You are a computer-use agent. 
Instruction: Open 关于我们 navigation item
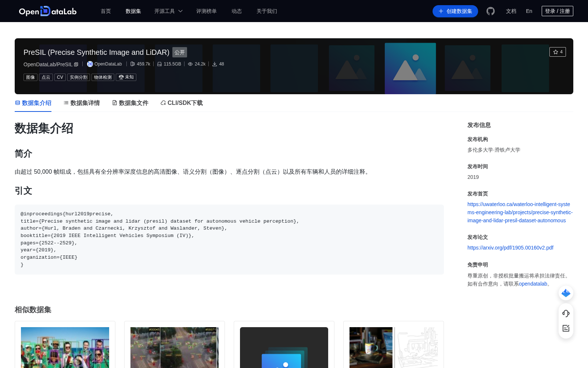pos(267,11)
